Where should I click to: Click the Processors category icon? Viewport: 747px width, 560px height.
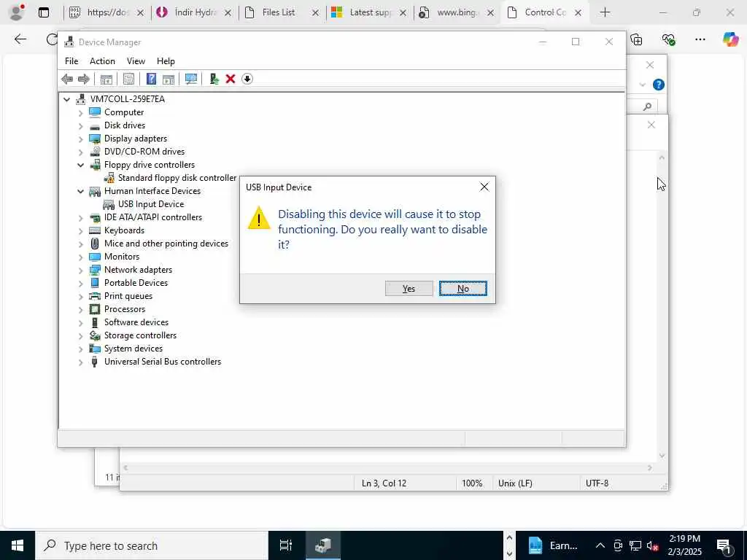[x=95, y=309]
